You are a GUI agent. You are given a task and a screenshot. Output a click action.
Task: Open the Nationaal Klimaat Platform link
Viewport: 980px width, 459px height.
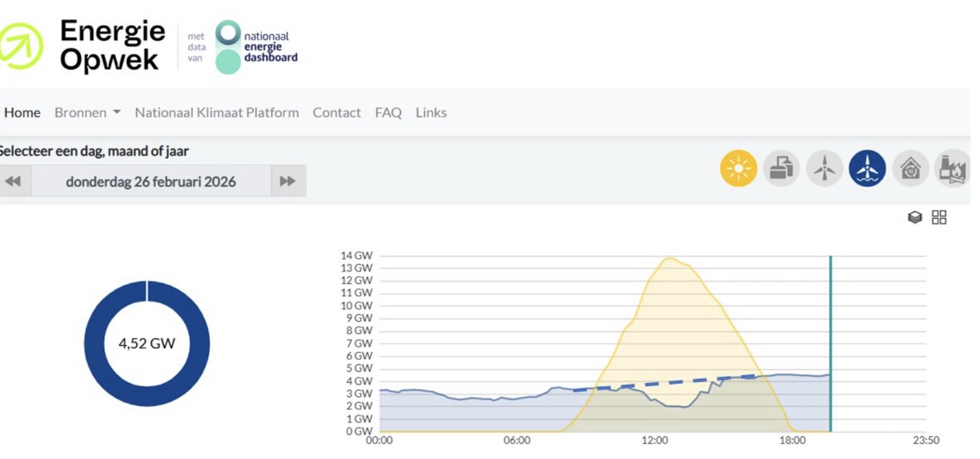tap(216, 113)
